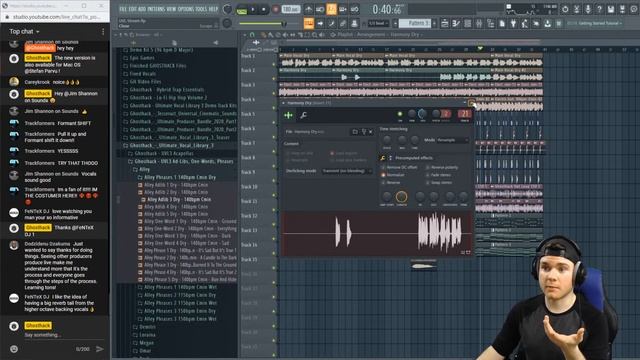Toggle the Pat/Song mode switch

(x=242, y=10)
